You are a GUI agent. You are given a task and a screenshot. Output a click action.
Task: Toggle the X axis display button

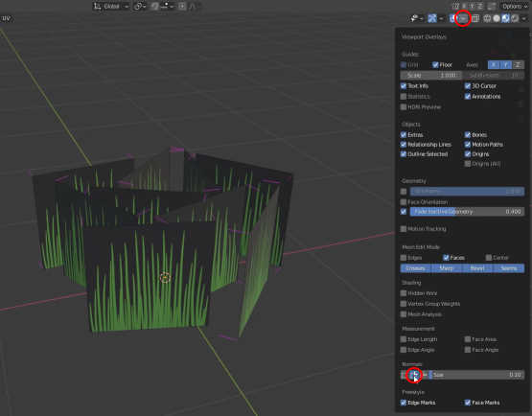(494, 65)
